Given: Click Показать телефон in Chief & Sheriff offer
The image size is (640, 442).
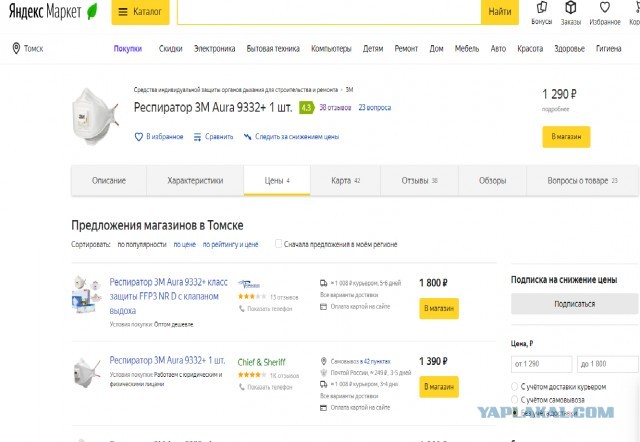Looking at the screenshot, I should click(x=266, y=387).
